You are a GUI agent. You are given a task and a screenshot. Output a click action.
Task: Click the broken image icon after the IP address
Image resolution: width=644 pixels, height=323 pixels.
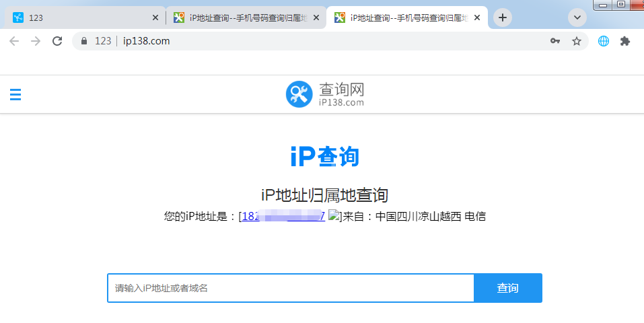click(333, 216)
